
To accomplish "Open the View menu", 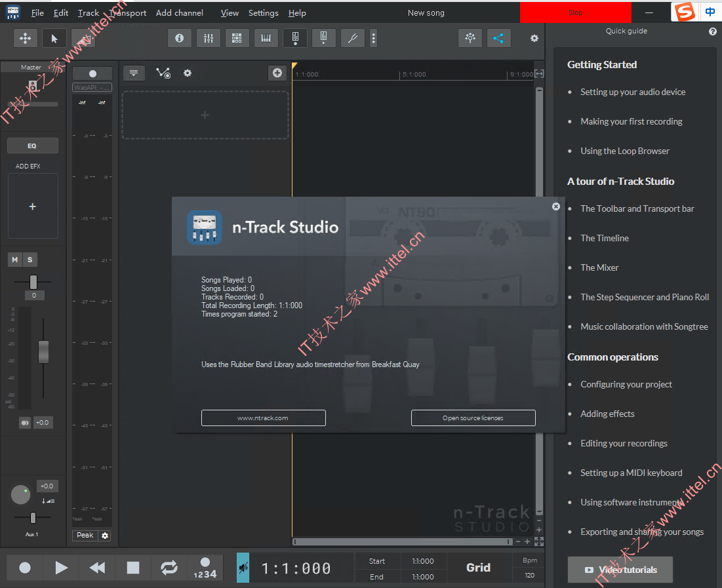I will (x=230, y=13).
